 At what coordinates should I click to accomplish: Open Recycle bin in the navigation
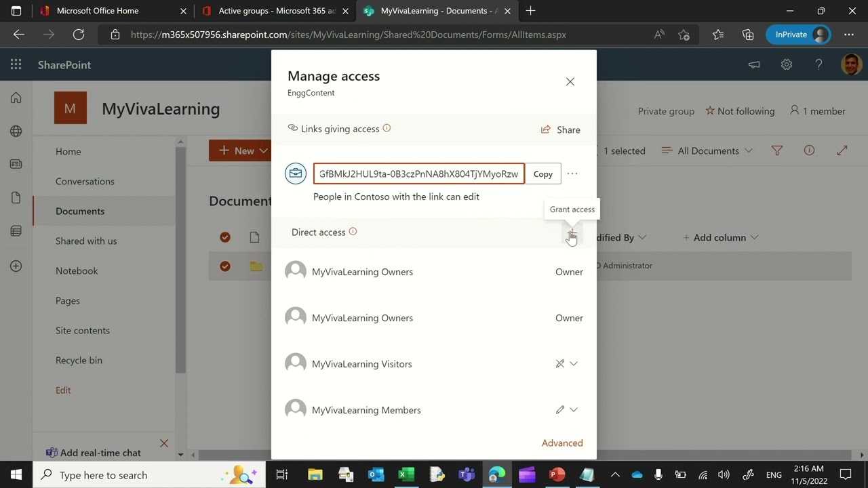click(x=79, y=361)
